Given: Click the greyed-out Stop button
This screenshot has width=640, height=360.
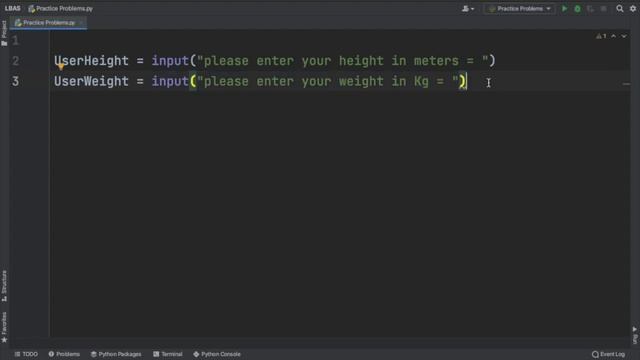Looking at the screenshot, I should pyautogui.click(x=604, y=9).
